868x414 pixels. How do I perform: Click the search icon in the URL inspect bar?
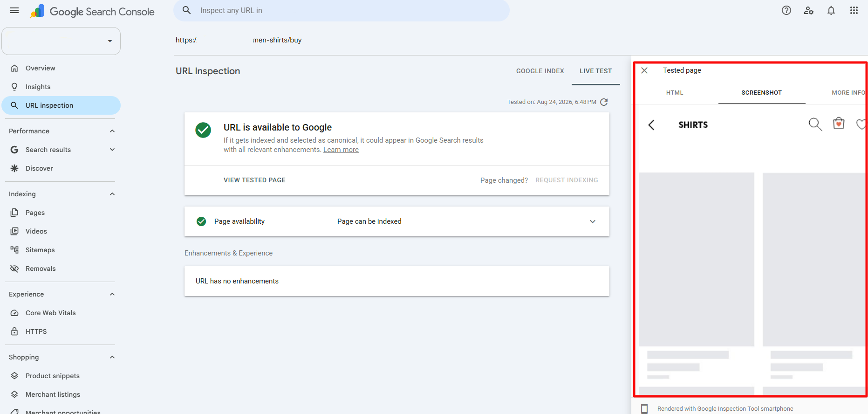point(187,10)
